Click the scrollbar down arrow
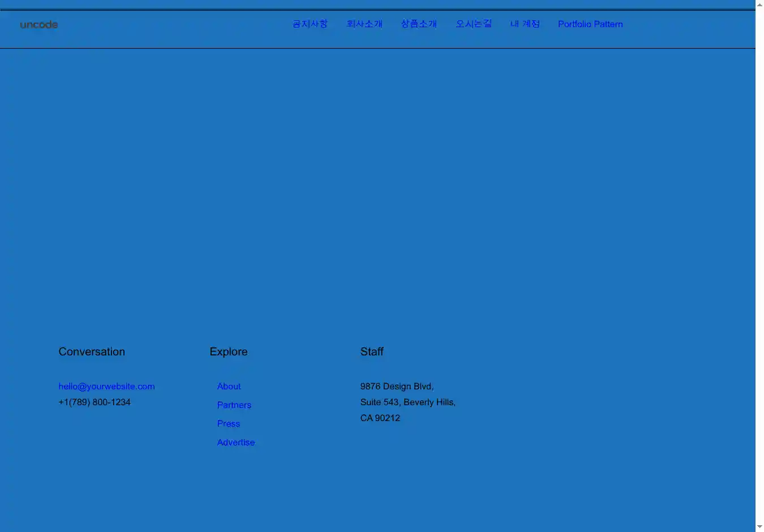 [x=759, y=527]
